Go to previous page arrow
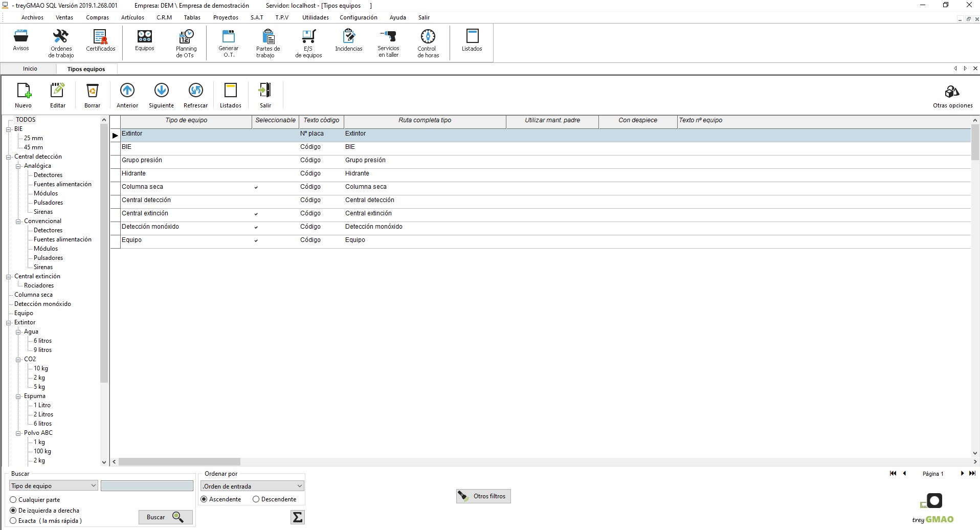Viewport: 980px width, 530px height. (904, 473)
